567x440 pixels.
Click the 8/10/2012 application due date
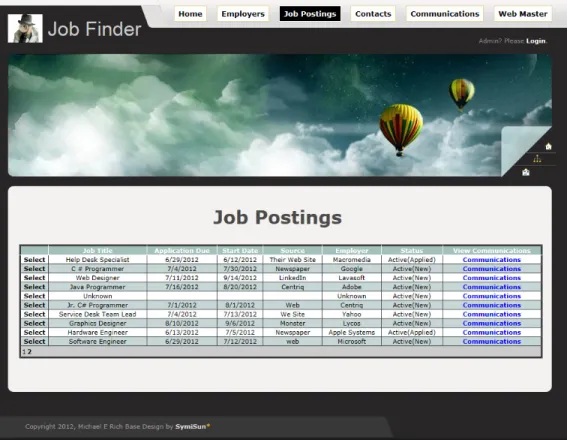[x=182, y=323]
